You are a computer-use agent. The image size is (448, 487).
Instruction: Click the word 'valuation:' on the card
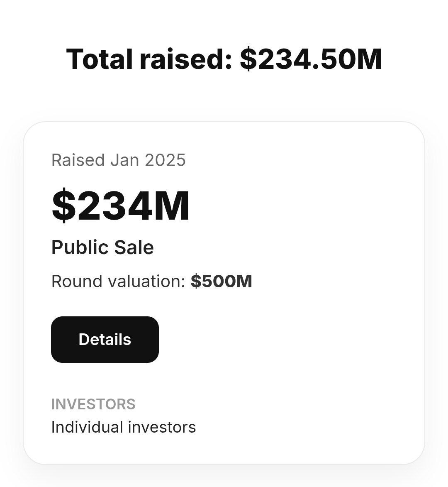pyautogui.click(x=146, y=281)
